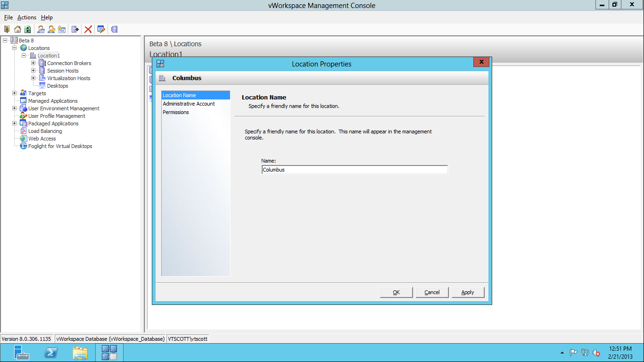Click the Beta 8 farm icon in tree
The height and width of the screenshot is (362, 644).
tap(14, 41)
